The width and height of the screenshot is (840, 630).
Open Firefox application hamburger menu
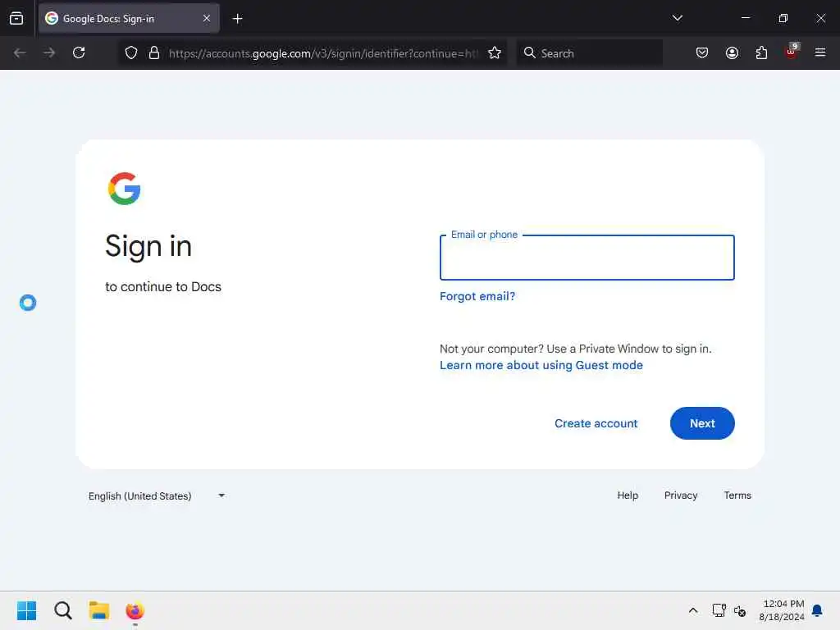click(x=820, y=52)
